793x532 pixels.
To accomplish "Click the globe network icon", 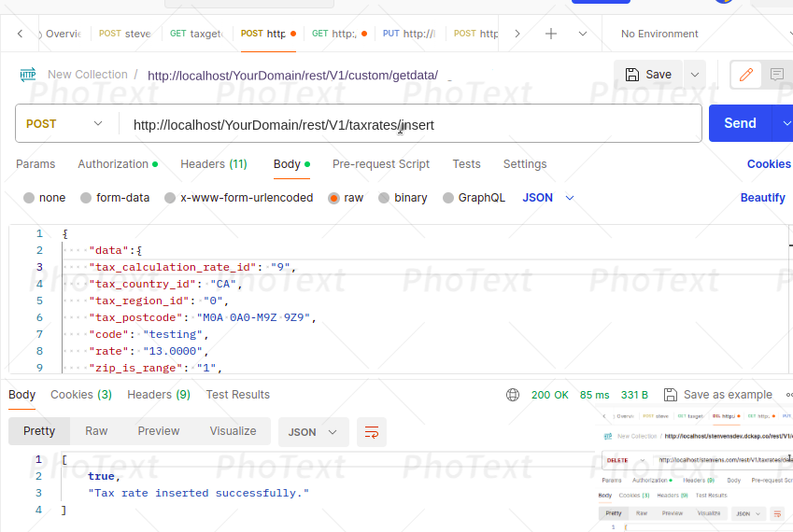I will click(513, 395).
